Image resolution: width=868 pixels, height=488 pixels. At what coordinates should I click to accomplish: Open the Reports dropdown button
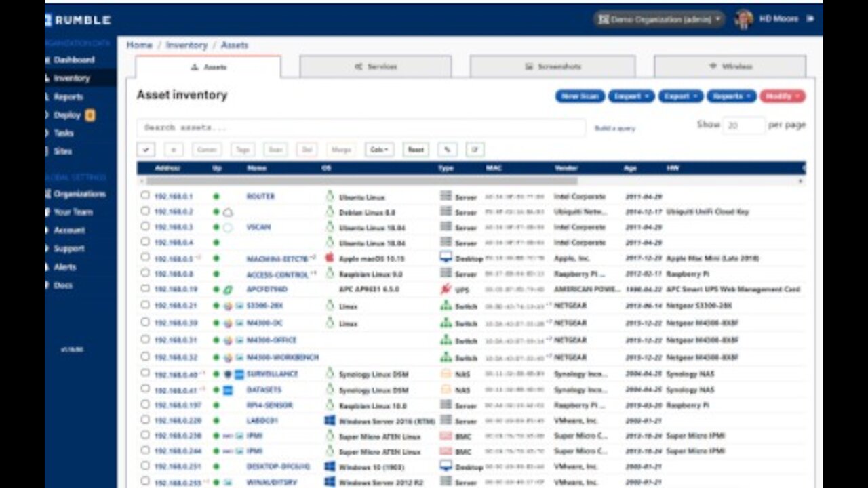(731, 96)
